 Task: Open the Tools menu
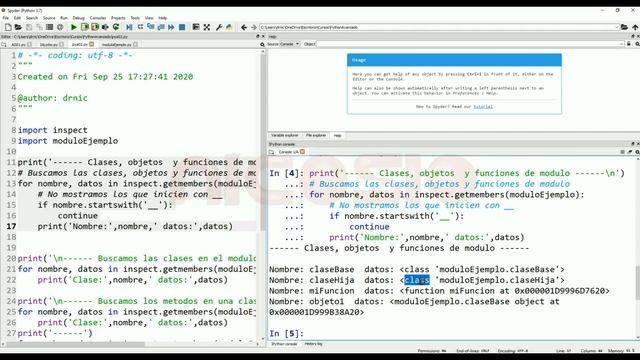(x=135, y=18)
